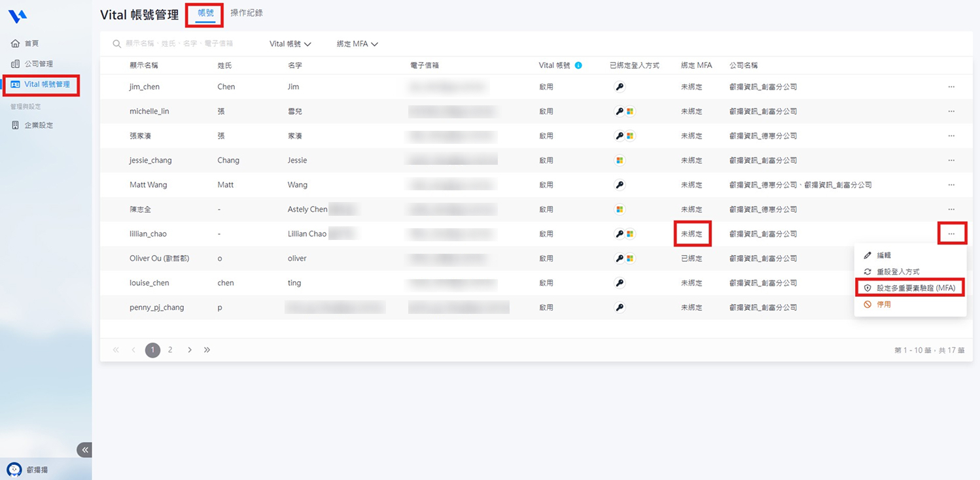Click Microsoft login icon in jessie_chang row
This screenshot has height=480, width=980.
pyautogui.click(x=620, y=160)
